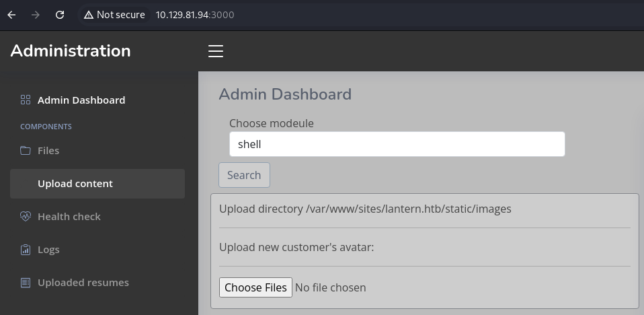The width and height of the screenshot is (644, 315).
Task: Click the Choose modeule input field
Action: tap(397, 144)
